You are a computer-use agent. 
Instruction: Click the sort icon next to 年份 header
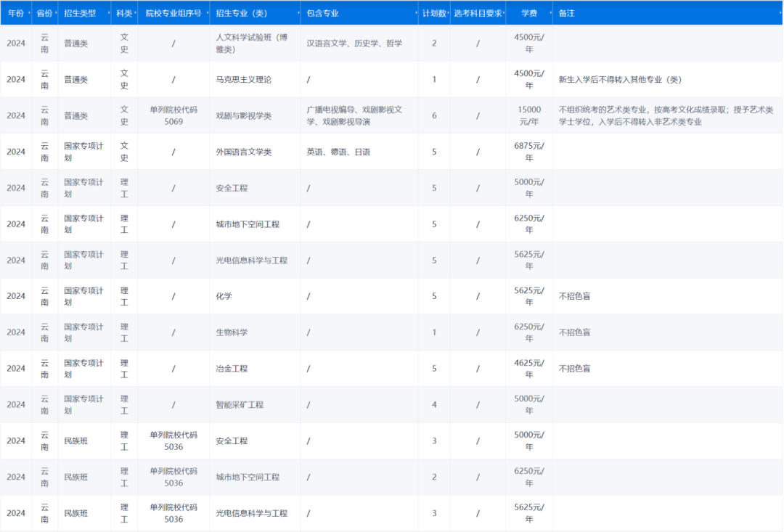29,13
